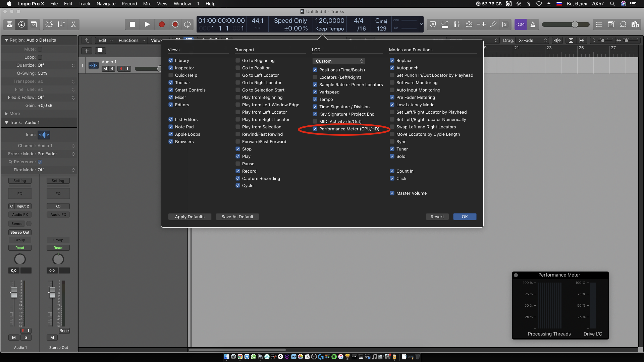Screen dimensions: 644x362
Task: Open the Drag X-Fade dropdown
Action: (532, 41)
